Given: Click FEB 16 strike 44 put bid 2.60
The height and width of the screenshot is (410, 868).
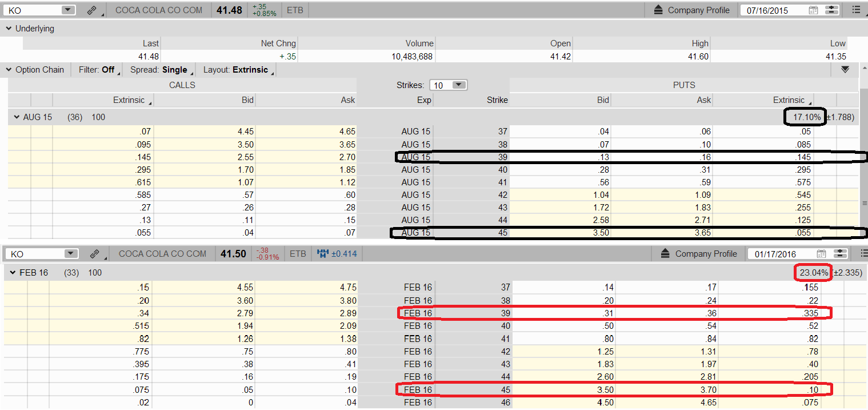Looking at the screenshot, I should tap(605, 376).
